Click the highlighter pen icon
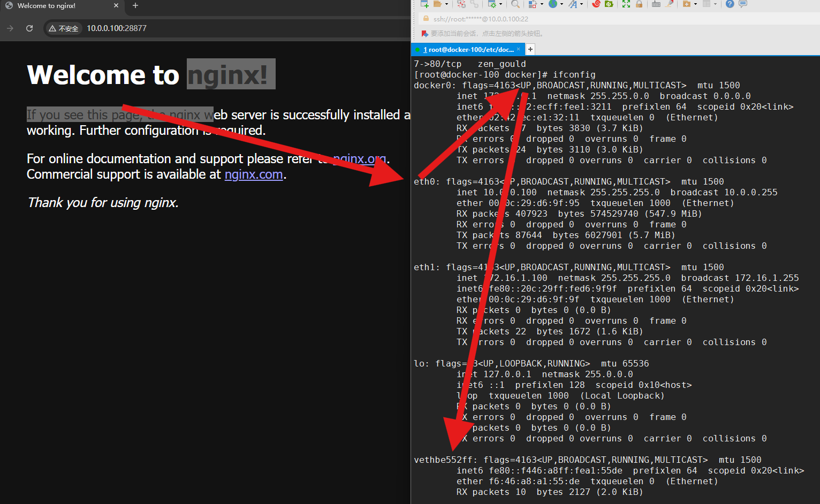The width and height of the screenshot is (820, 504). click(x=670, y=4)
